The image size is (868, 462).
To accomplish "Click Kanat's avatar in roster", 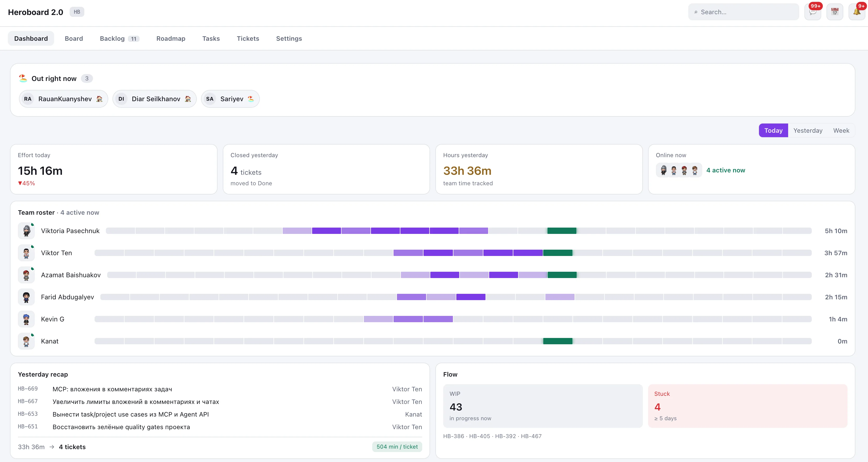I will pos(26,341).
